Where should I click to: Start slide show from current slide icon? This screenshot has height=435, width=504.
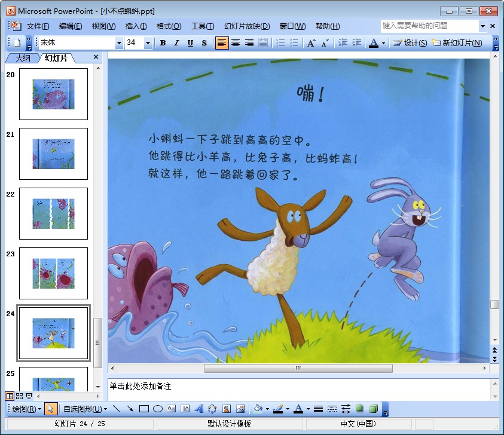(x=29, y=396)
